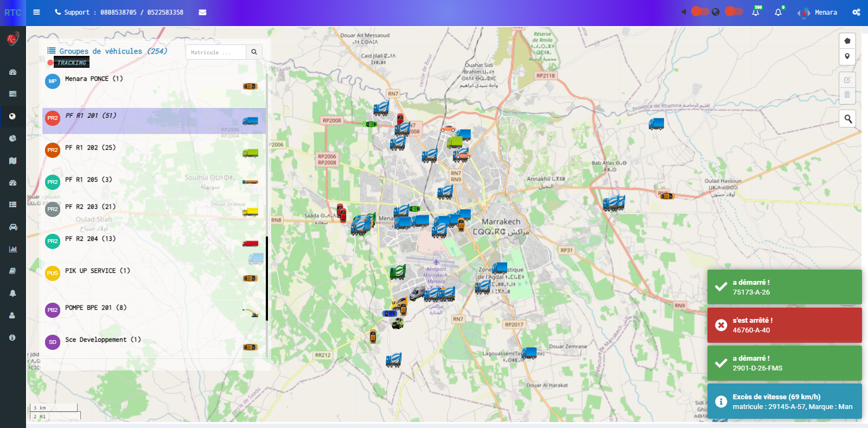868x428 pixels.
Task: Open the server list sidebar icon
Action: [x=12, y=94]
